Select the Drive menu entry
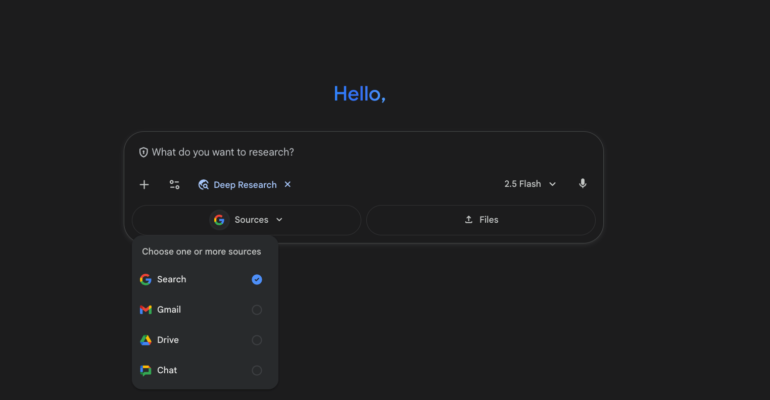The image size is (770, 400). (x=205, y=340)
